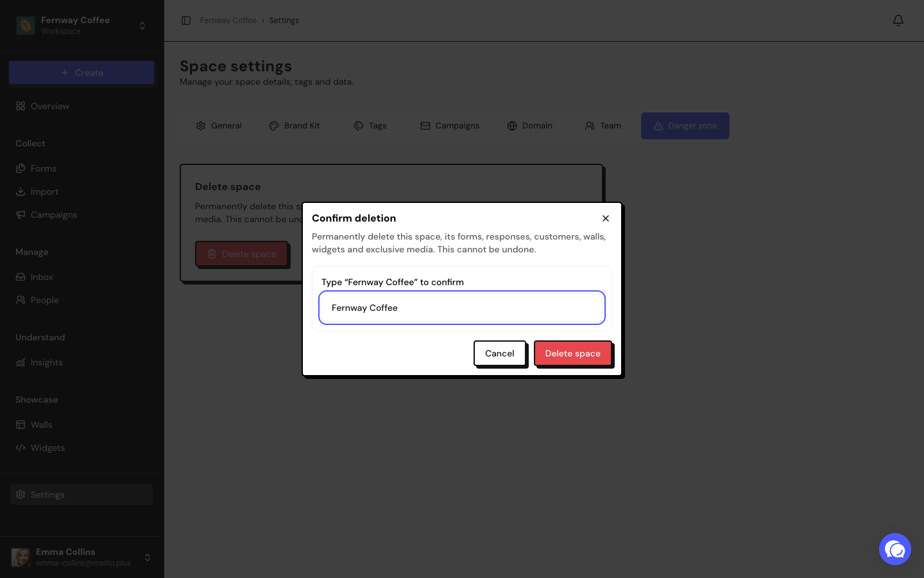
Task: Close the Confirm deletion dialog
Action: [x=605, y=218]
